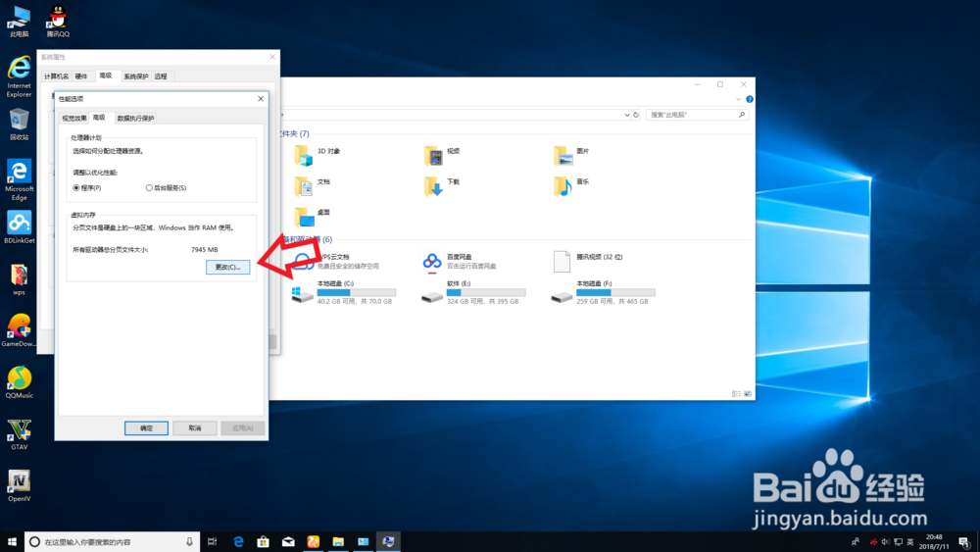Open the GTAV desktop shortcut
Screen dimensions: 980x552
[19, 433]
